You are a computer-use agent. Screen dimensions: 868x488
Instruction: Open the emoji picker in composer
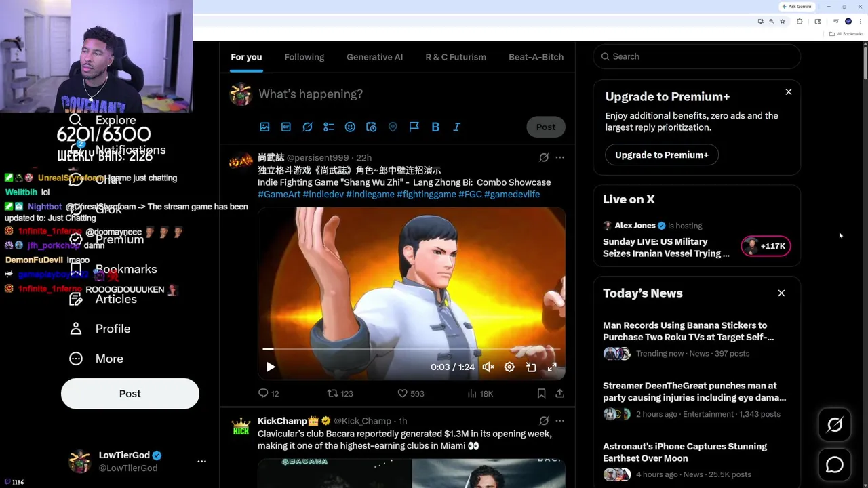pos(350,127)
